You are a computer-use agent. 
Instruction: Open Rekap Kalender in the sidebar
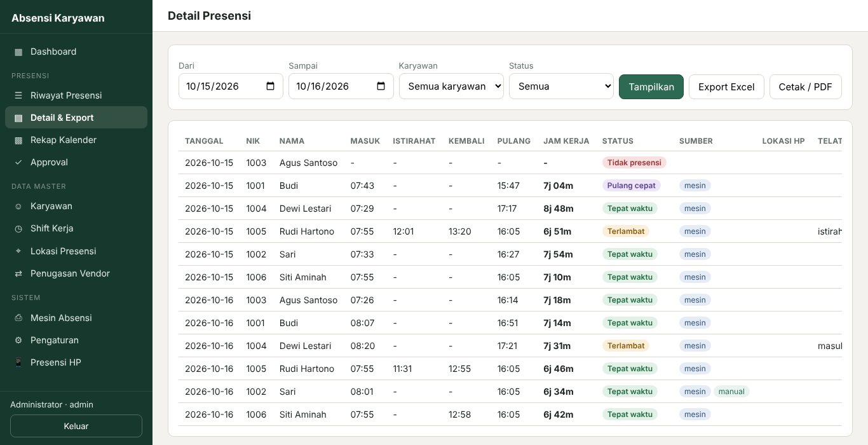click(x=76, y=140)
